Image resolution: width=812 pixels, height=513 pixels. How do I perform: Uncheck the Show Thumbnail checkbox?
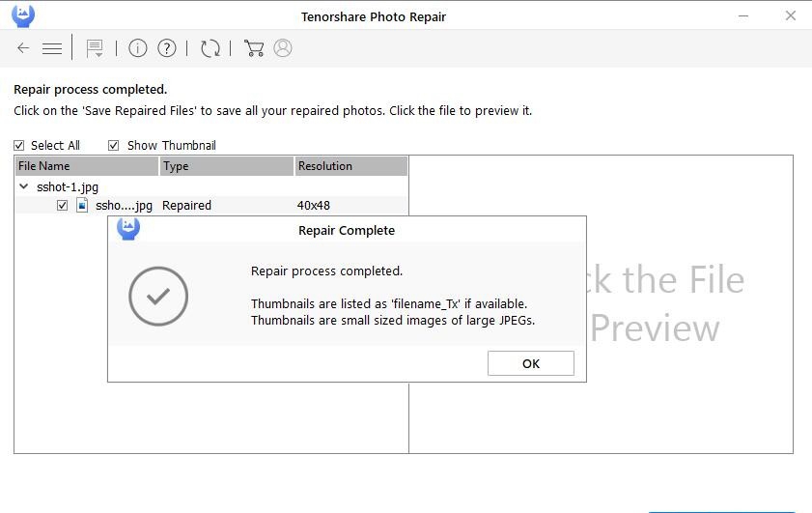click(113, 146)
